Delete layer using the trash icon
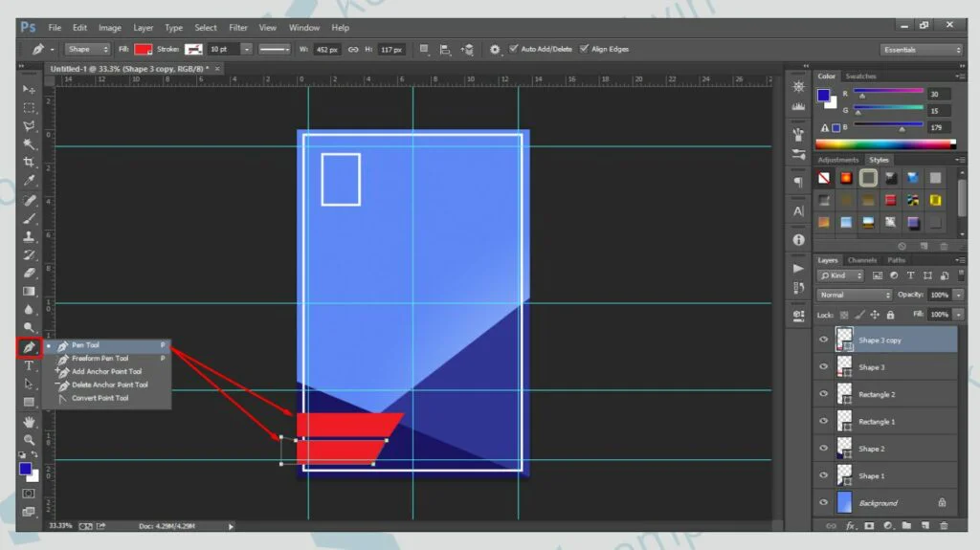Viewport: 980px width, 550px height. [945, 525]
